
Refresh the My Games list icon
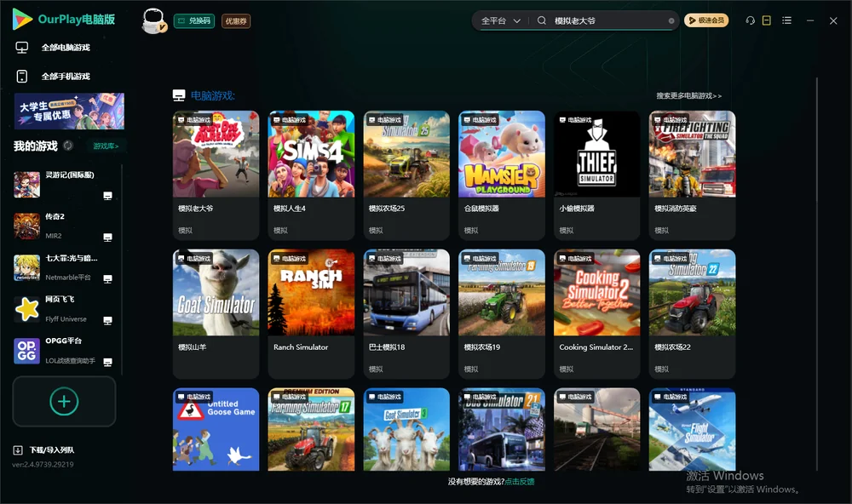(68, 146)
